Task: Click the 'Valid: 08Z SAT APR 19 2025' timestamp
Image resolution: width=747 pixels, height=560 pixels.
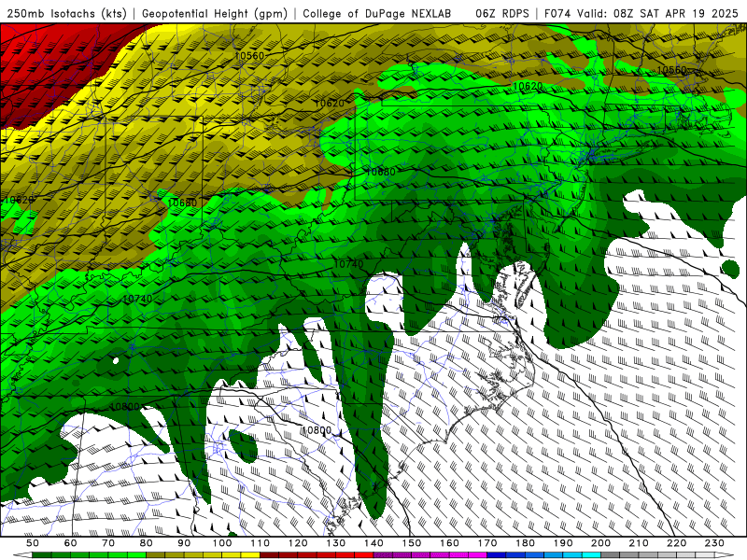Action: pos(657,13)
